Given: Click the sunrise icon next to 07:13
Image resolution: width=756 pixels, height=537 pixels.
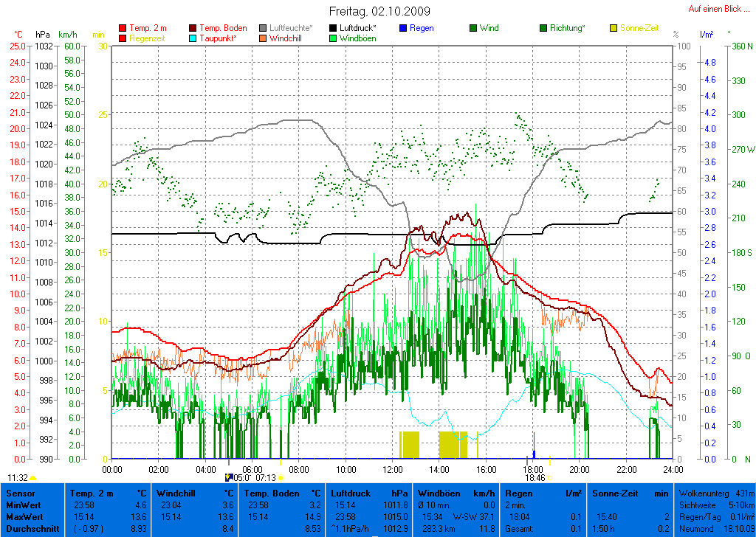Looking at the screenshot, I should click(281, 478).
